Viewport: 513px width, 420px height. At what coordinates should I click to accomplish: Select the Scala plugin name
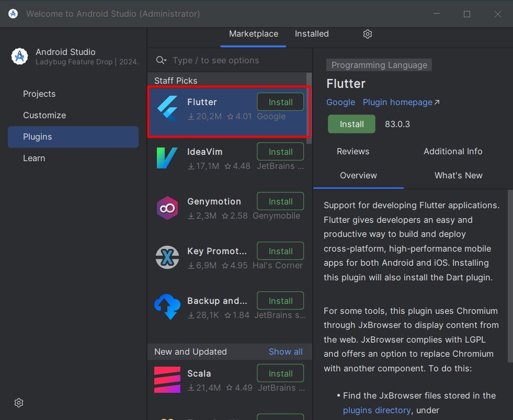tap(199, 373)
